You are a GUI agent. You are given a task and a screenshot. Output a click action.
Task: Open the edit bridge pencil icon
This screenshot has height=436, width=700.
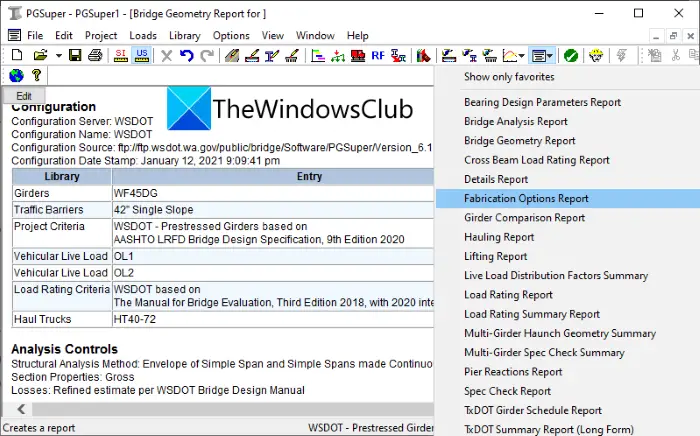252,55
